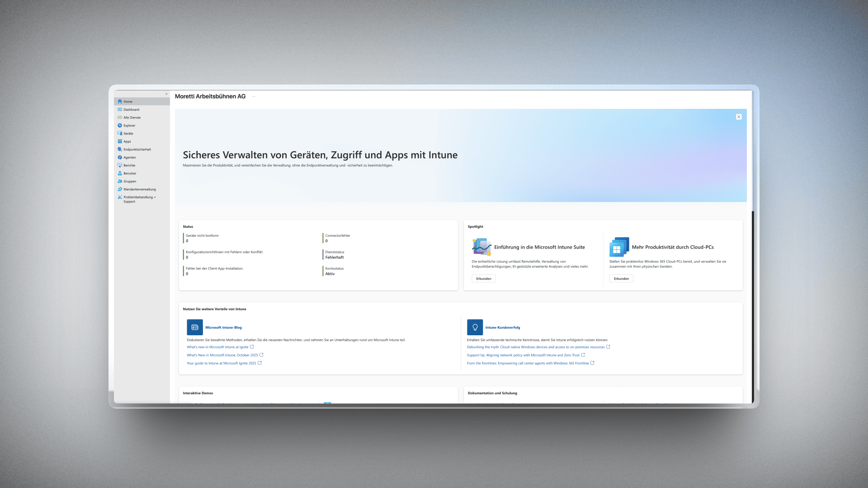Click the Explorer globe icon
This screenshot has height=488, width=868.
(x=120, y=126)
